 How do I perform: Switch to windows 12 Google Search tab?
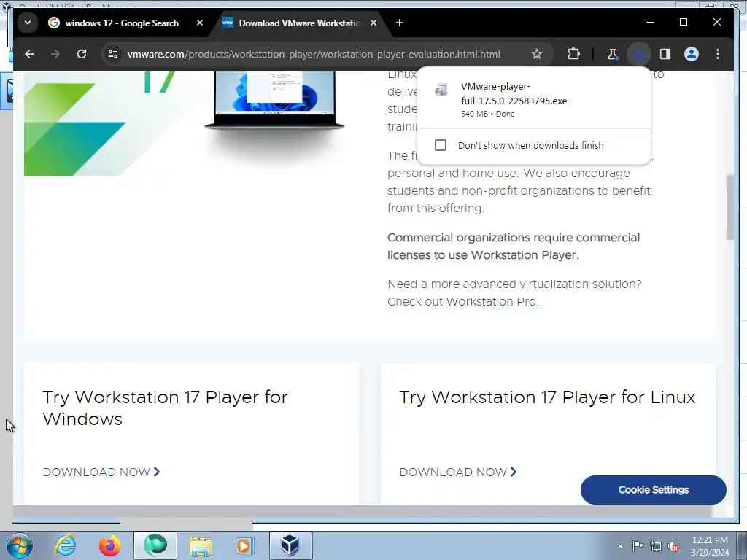pyautogui.click(x=122, y=23)
